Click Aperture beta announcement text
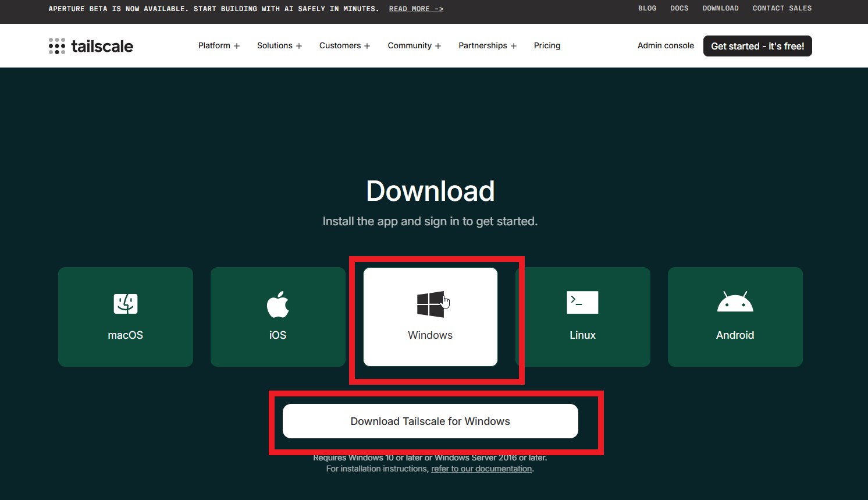The height and width of the screenshot is (500, 868). (x=214, y=9)
